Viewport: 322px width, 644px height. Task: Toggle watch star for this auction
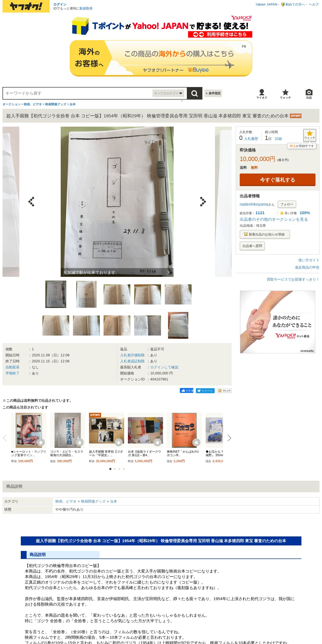pos(309,135)
